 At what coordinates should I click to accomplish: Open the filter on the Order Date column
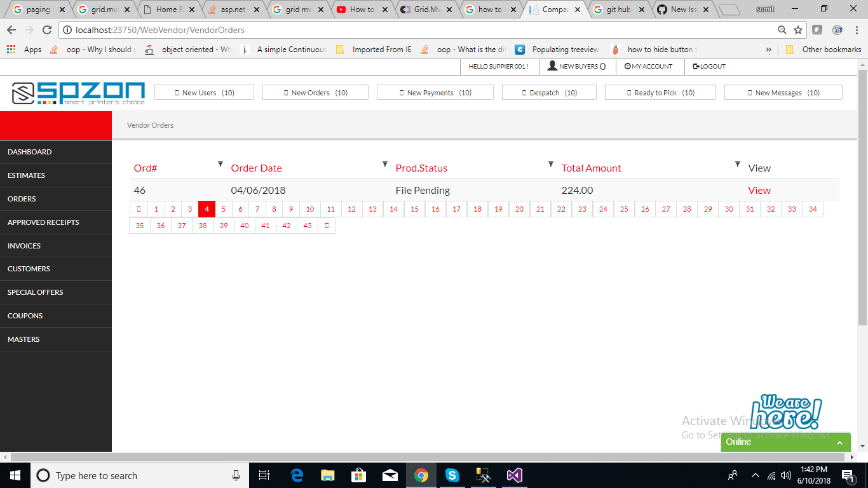(x=385, y=164)
